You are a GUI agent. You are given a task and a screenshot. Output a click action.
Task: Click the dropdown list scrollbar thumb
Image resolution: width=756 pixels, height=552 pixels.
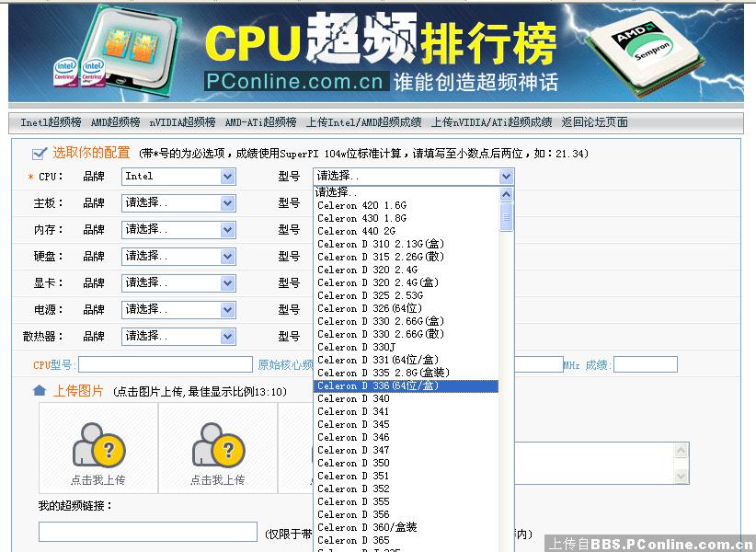coord(506,217)
